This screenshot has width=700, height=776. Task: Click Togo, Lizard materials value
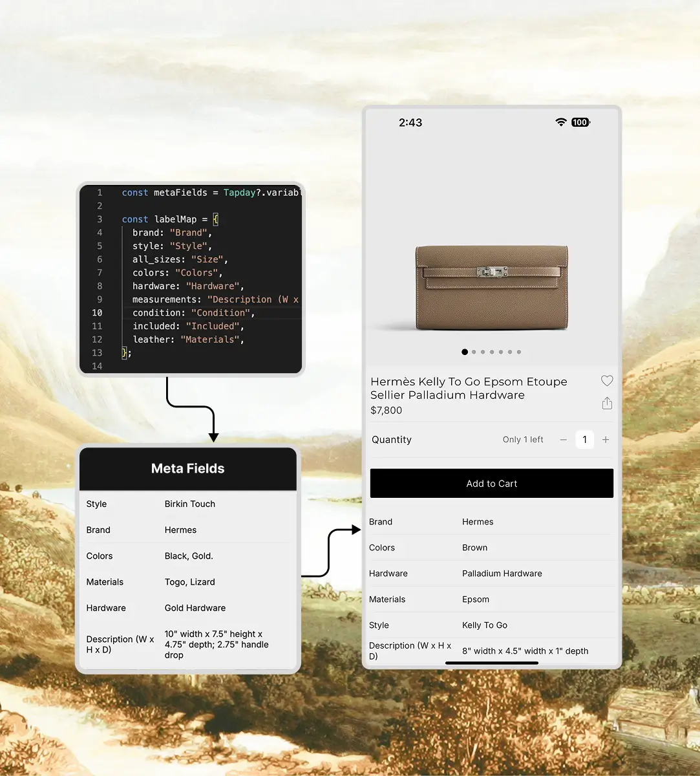pyautogui.click(x=190, y=582)
